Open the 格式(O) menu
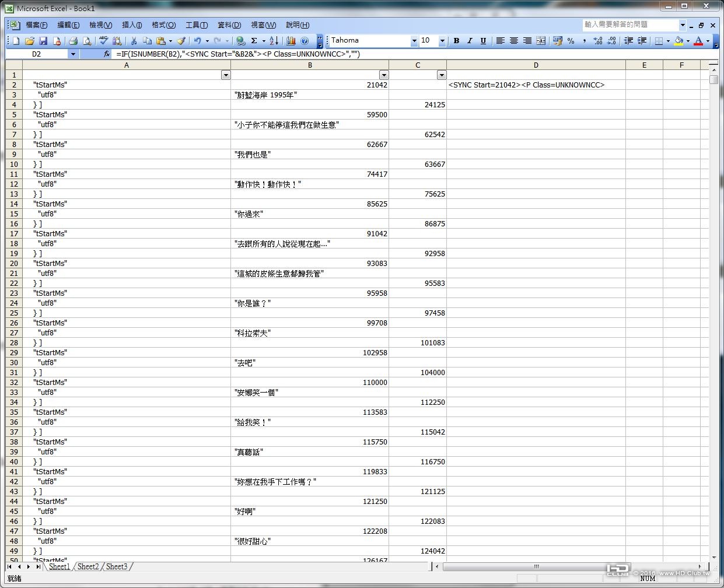Screen dimensions: 724x588 163,25
